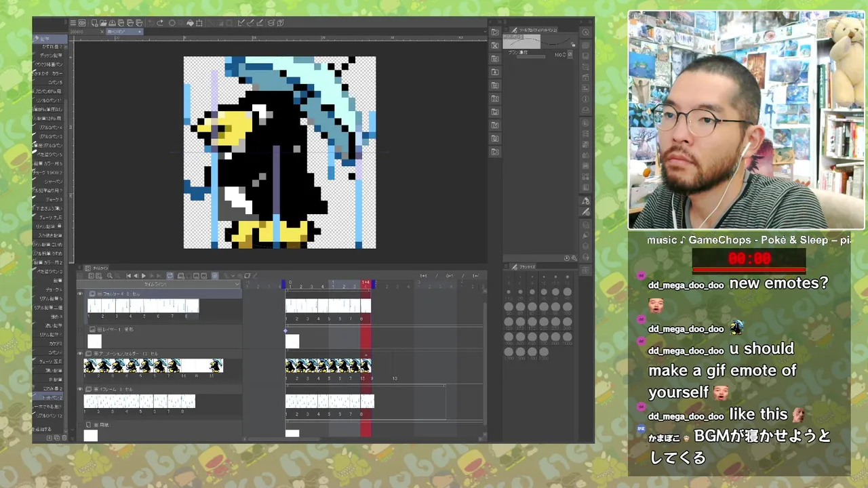
Task: Adjust the ブラシ濃度 brush density slider
Action: [530, 56]
